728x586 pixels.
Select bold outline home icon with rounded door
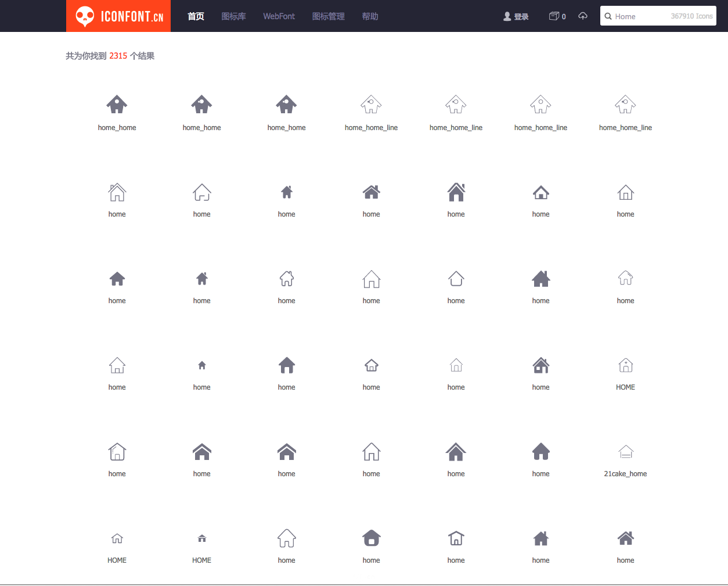tap(456, 538)
